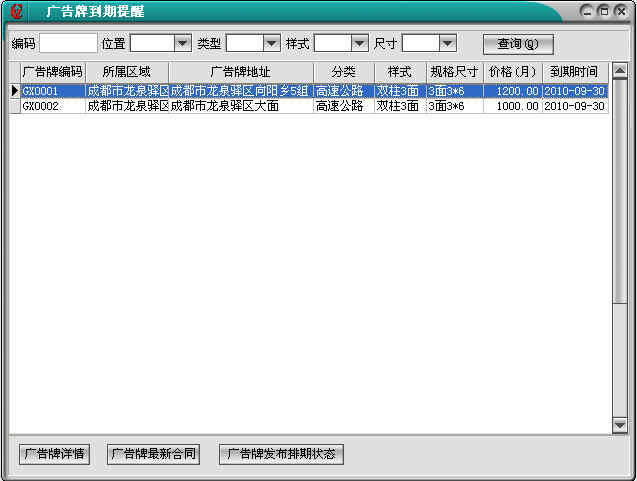Open 广告牌详情 details

point(54,454)
